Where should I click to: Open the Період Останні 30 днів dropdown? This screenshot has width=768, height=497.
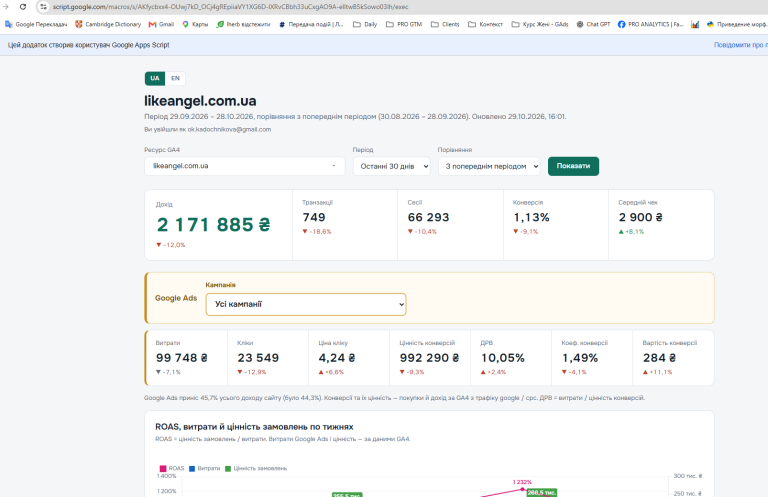(x=391, y=166)
